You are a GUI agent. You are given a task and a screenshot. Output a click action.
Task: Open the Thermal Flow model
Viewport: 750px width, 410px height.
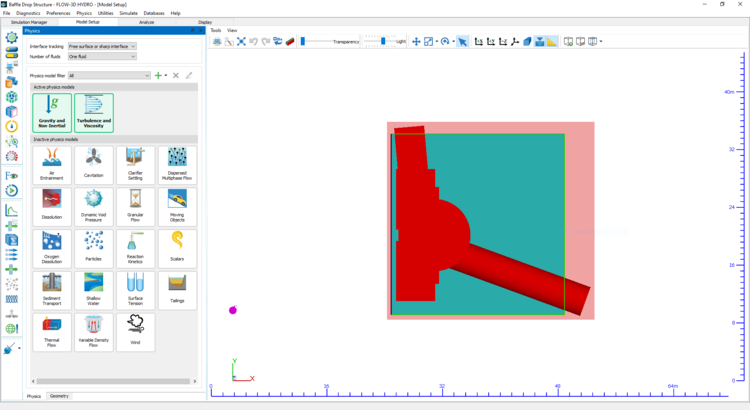(x=51, y=328)
